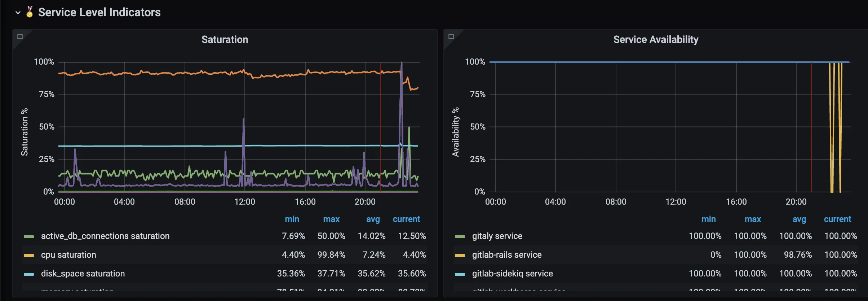Screen dimensions: 868x301
Task: Sort Saturation legend by current column
Action: pyautogui.click(x=406, y=219)
